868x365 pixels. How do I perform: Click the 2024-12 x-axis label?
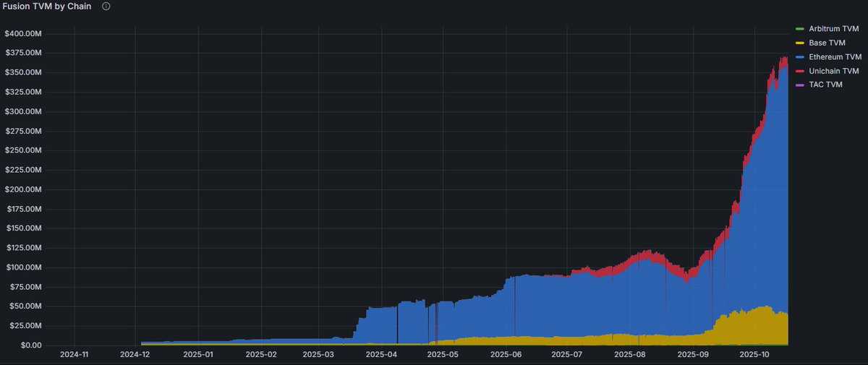coord(135,356)
